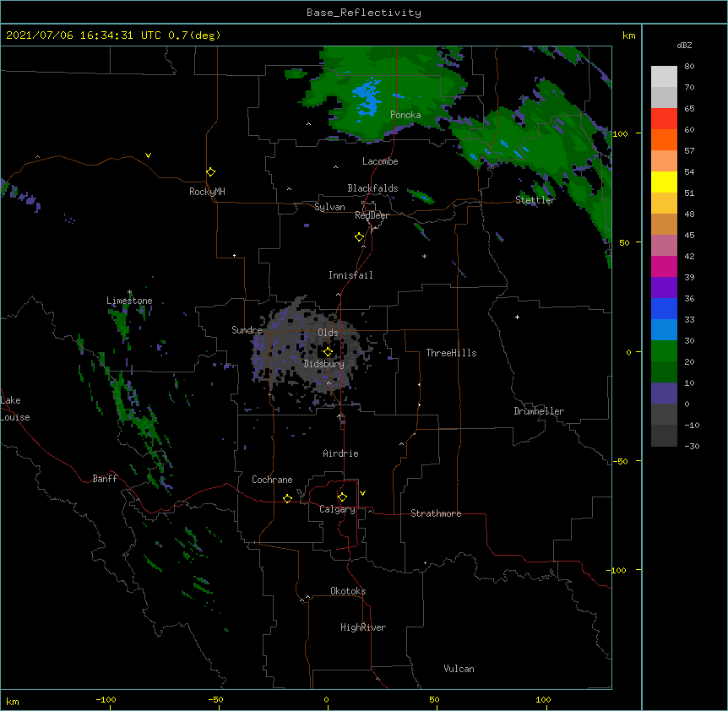Click the green echo band west of Stettler

click(x=421, y=196)
